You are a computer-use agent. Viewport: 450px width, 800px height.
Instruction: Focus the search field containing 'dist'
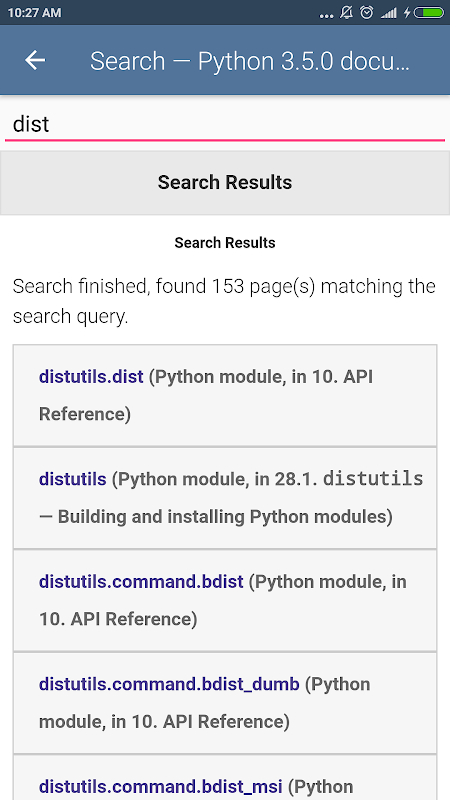[x=225, y=124]
